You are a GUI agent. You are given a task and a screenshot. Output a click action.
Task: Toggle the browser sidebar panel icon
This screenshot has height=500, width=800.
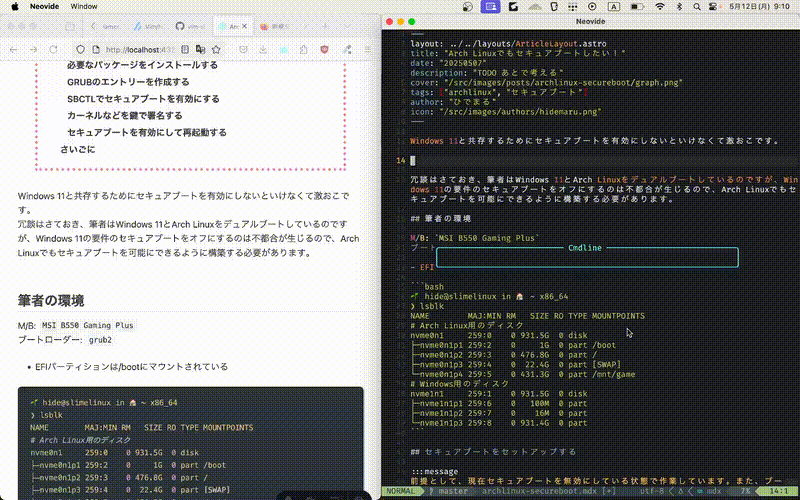coord(70,27)
